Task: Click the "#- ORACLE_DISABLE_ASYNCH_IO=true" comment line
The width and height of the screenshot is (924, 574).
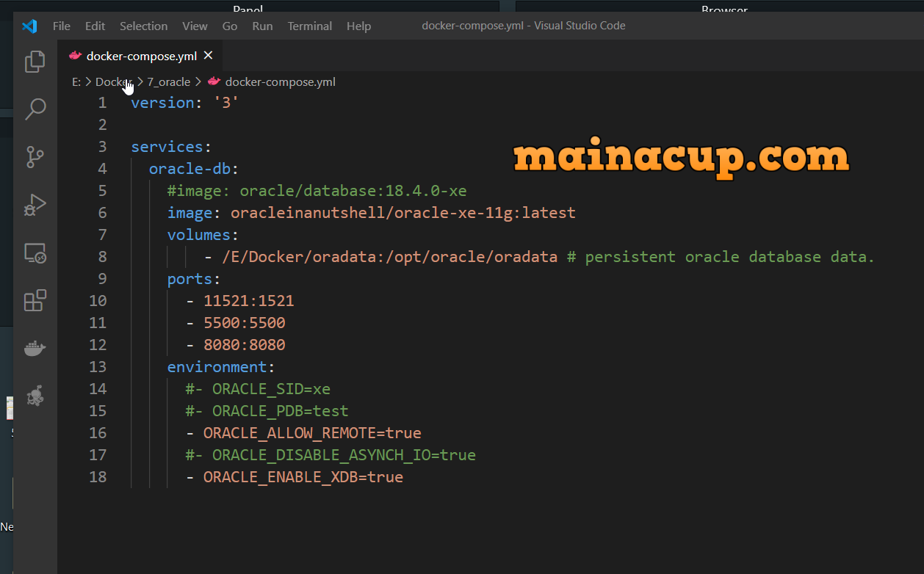Action: click(x=331, y=455)
